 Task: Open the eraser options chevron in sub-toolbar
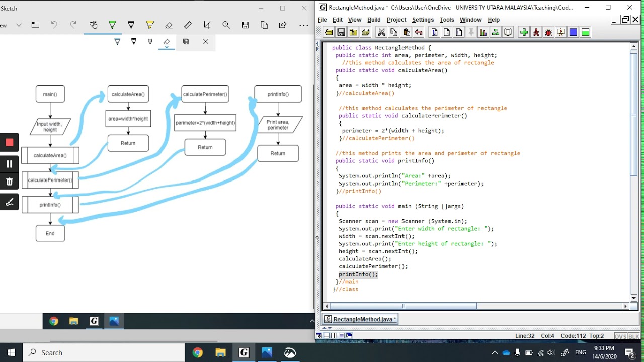167,47
